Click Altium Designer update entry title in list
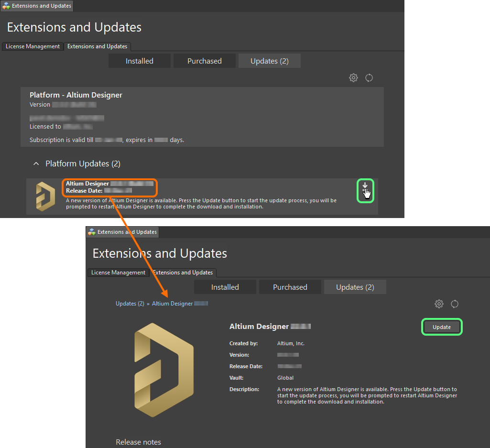Image resolution: width=490 pixels, height=448 pixels. [x=87, y=184]
